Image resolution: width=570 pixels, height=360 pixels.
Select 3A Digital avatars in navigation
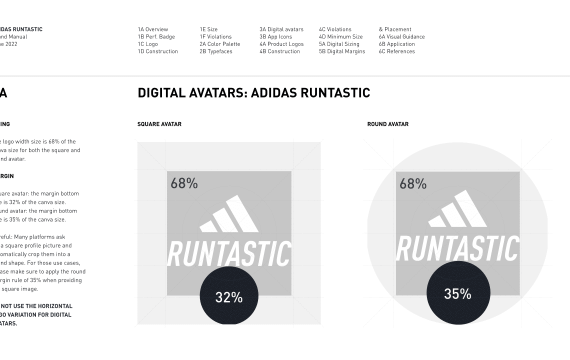(x=281, y=29)
